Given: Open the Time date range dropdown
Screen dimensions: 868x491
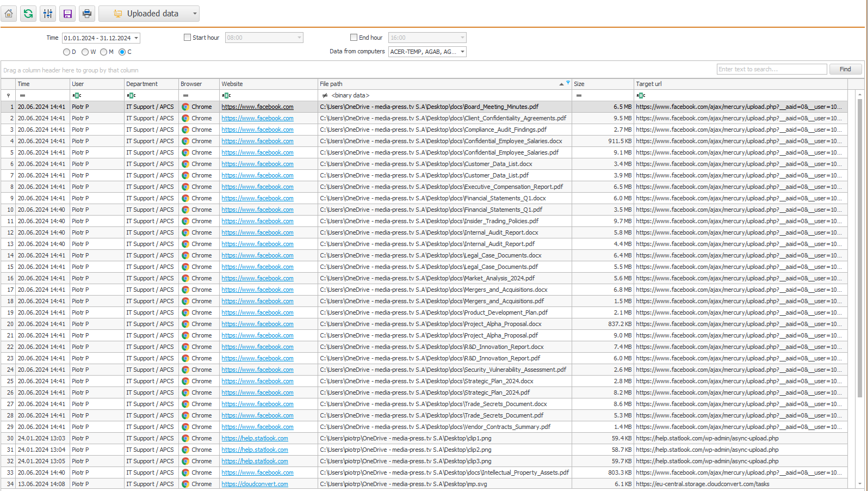Looking at the screenshot, I should [x=137, y=38].
